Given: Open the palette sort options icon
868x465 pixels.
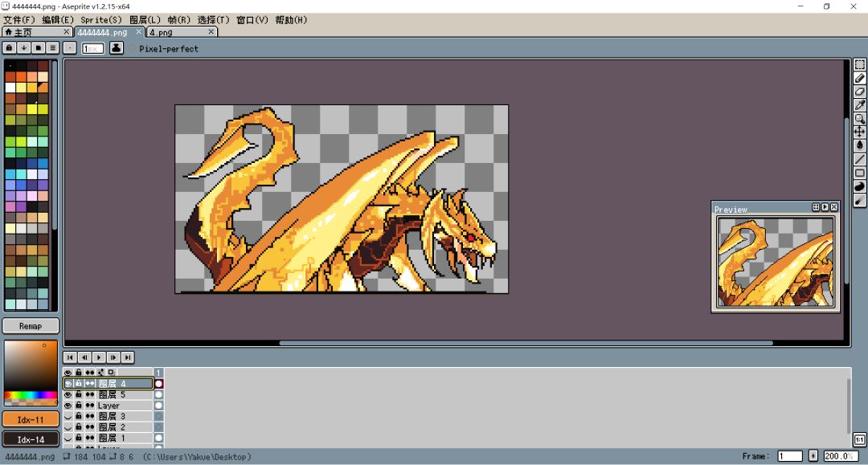Looking at the screenshot, I should point(23,48).
